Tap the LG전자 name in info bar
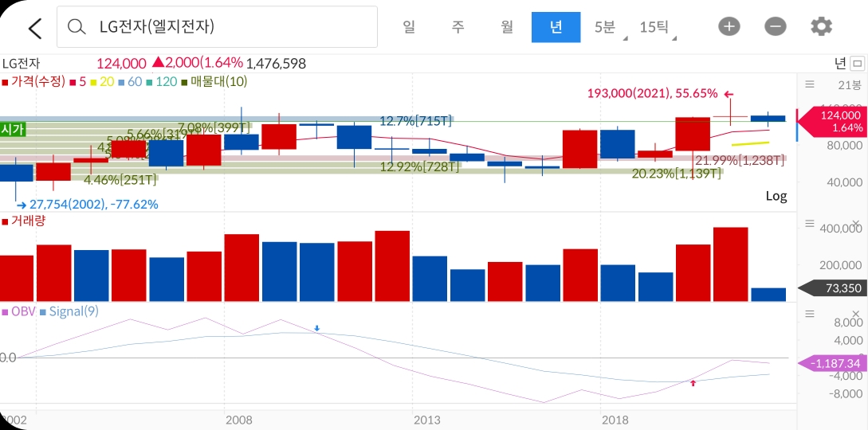The image size is (868, 430). [21, 64]
